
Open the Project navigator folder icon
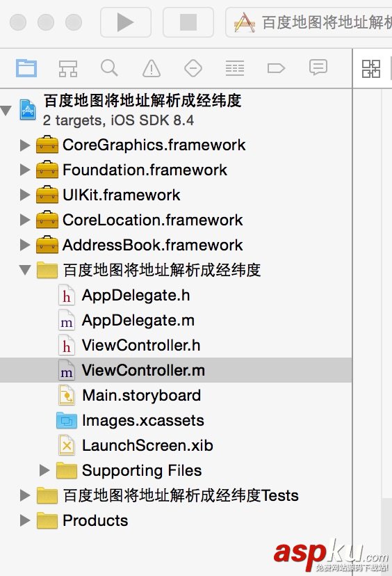click(x=26, y=68)
